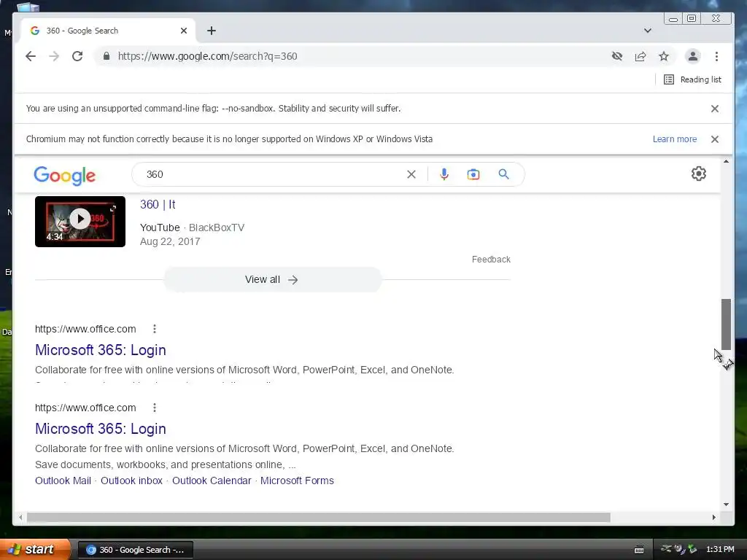Click the vertical scrollbar thumb
Image resolution: width=747 pixels, height=560 pixels.
point(726,324)
